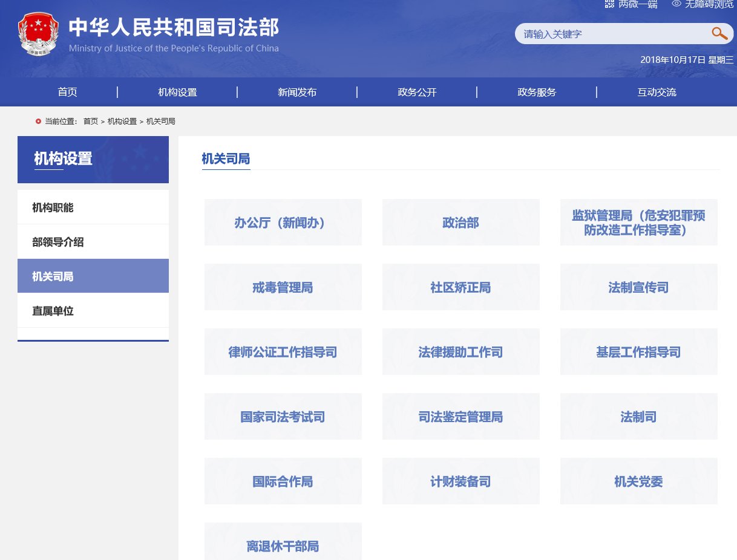Open the 政治部 department page
The image size is (737, 560).
[460, 223]
